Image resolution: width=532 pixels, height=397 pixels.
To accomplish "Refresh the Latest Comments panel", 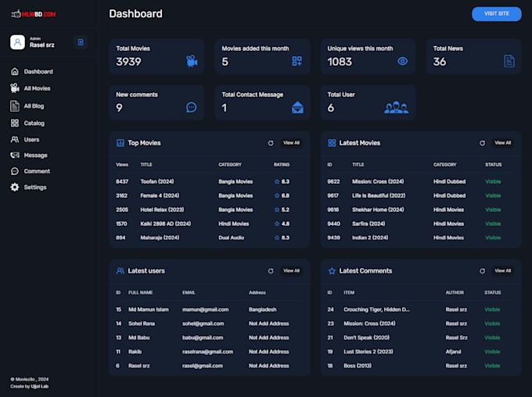I will coord(482,271).
